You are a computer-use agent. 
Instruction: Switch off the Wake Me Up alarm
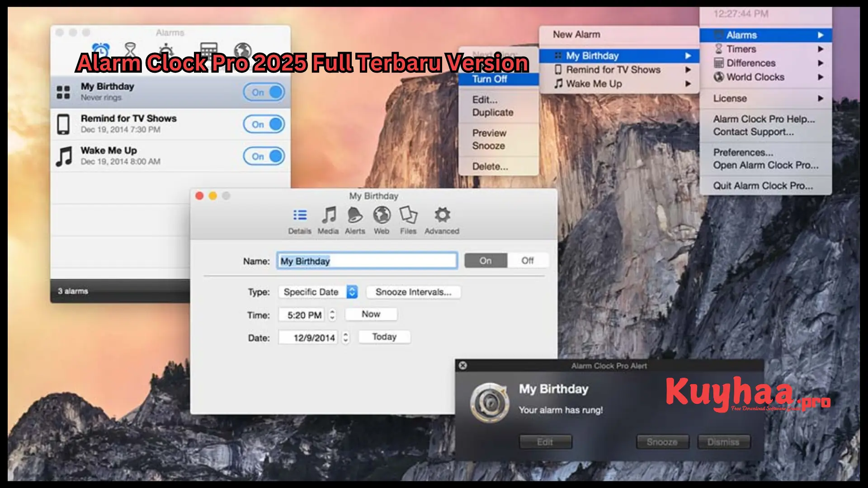coord(264,156)
